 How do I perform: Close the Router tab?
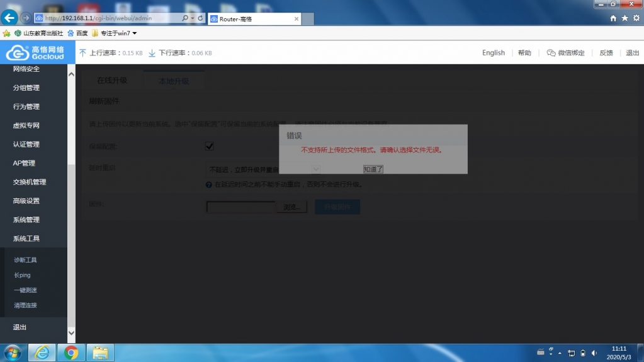point(297,19)
